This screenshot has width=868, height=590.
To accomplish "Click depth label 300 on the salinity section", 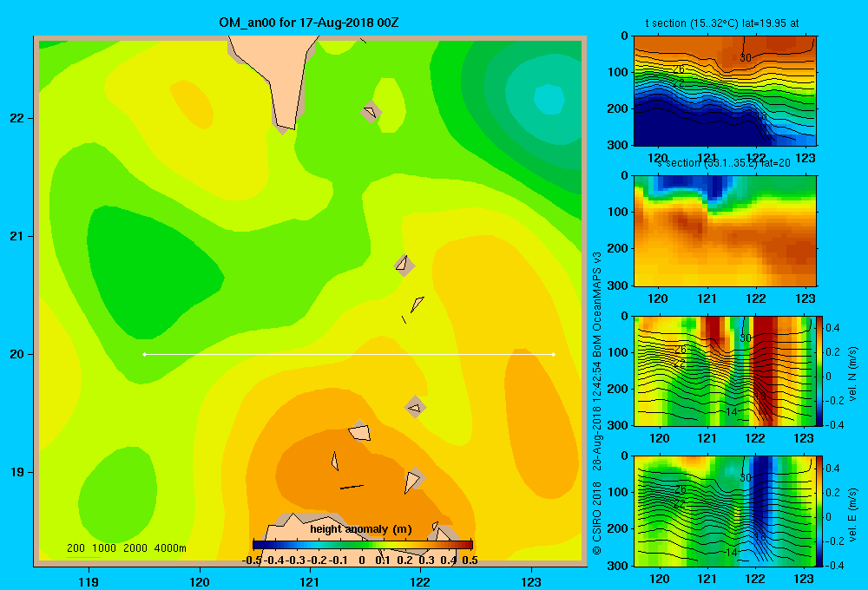I will [618, 285].
